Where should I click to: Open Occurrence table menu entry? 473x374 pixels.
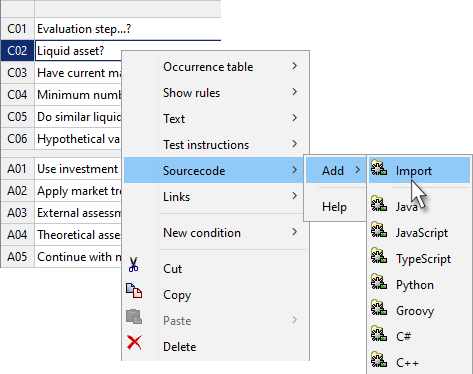216,66
